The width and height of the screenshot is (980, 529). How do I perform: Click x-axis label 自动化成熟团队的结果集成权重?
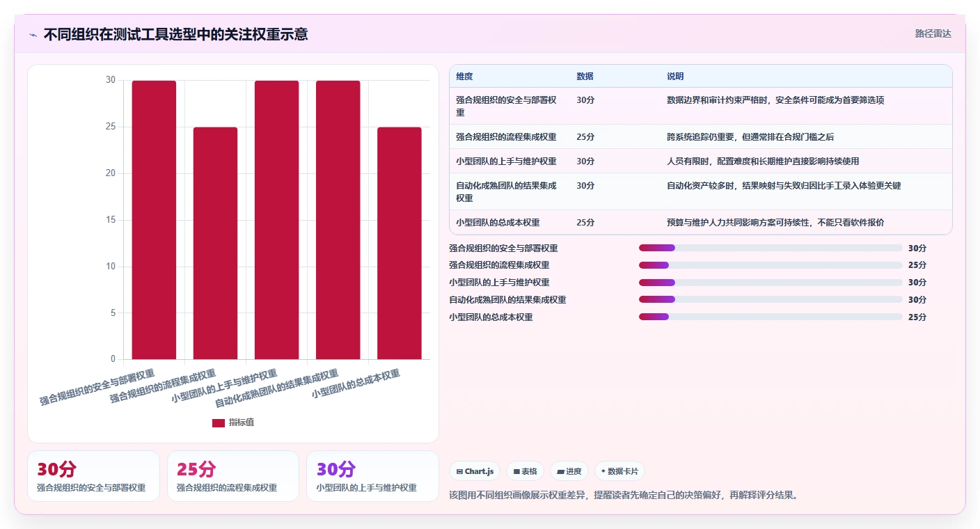277,389
